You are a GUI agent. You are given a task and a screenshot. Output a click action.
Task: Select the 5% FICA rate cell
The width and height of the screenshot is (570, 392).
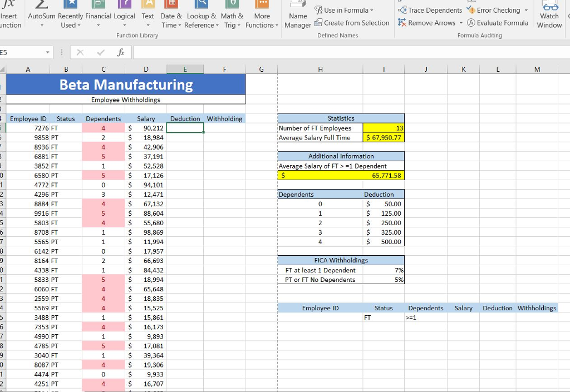pos(384,280)
